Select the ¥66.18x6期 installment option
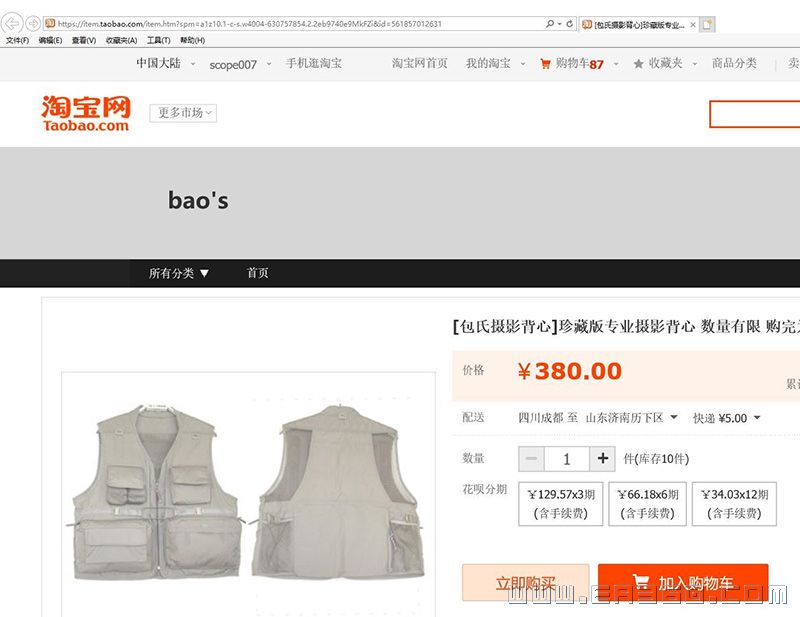This screenshot has height=617, width=800. tap(647, 504)
